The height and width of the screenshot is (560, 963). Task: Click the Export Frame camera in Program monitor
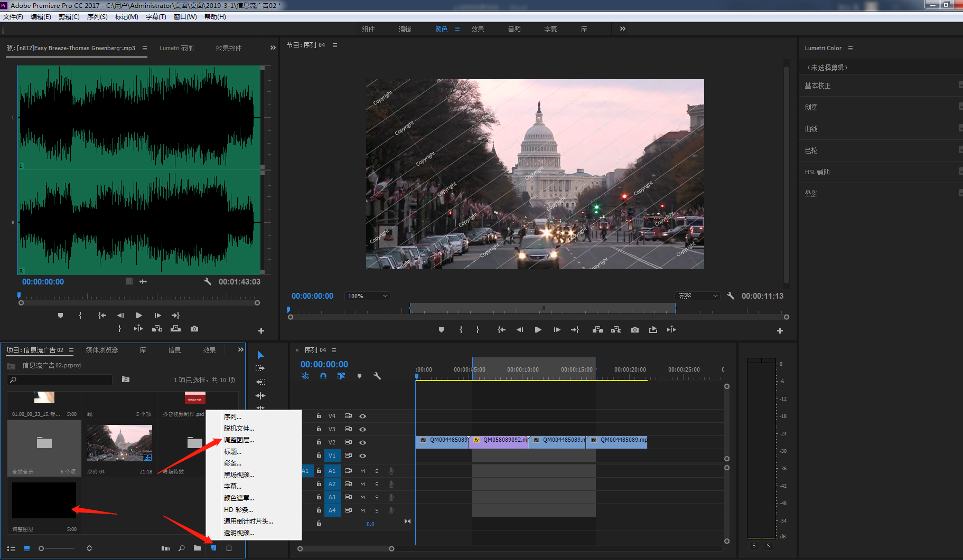[635, 330]
